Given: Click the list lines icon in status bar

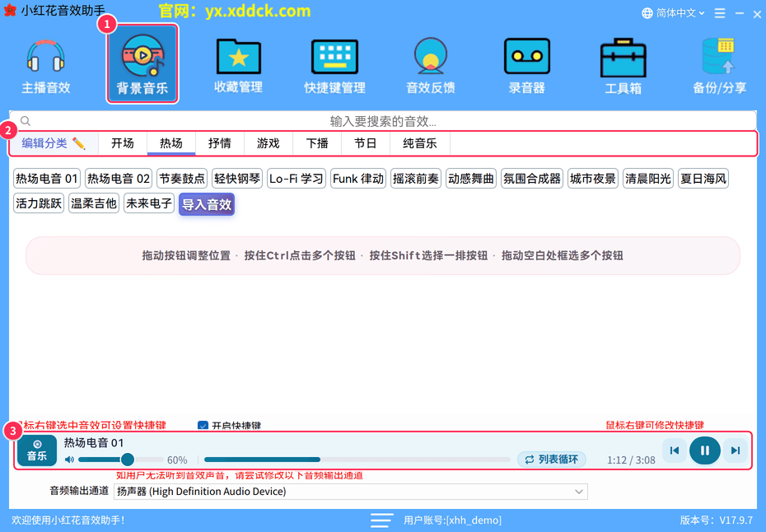Looking at the screenshot, I should coord(381,520).
